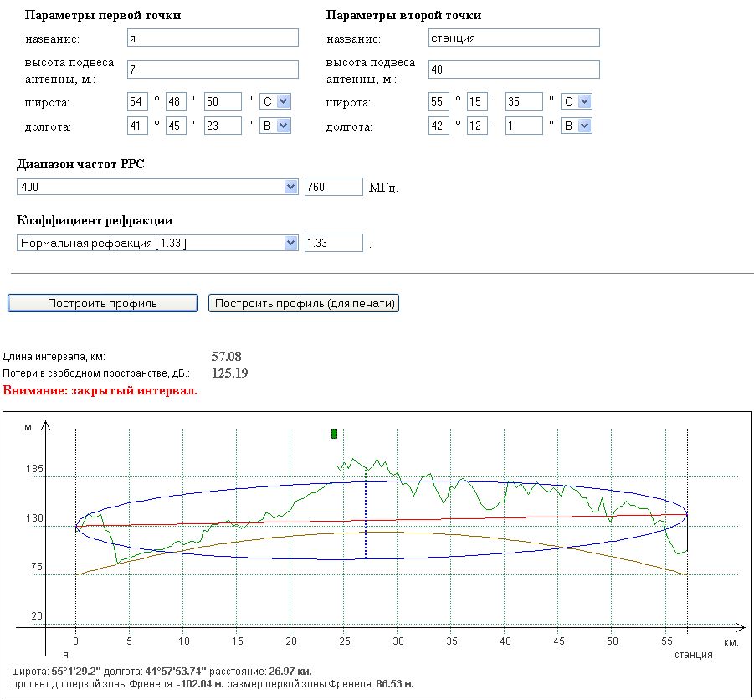Click the chart y-axis label 130
The height and width of the screenshot is (700, 754).
click(34, 518)
